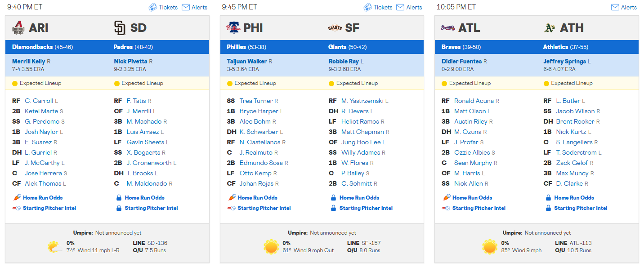Click the sunny weather icon under PHI game
The height and width of the screenshot is (267, 644).
pos(271,247)
